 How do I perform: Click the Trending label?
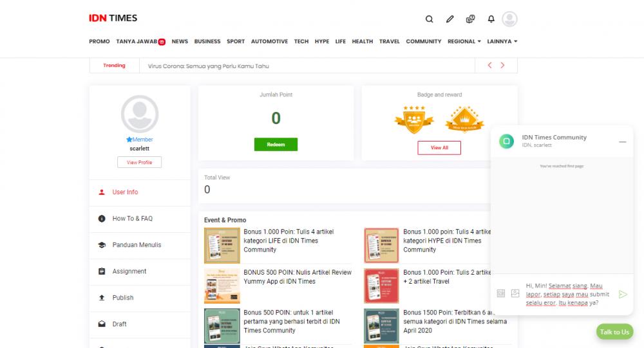114,65
